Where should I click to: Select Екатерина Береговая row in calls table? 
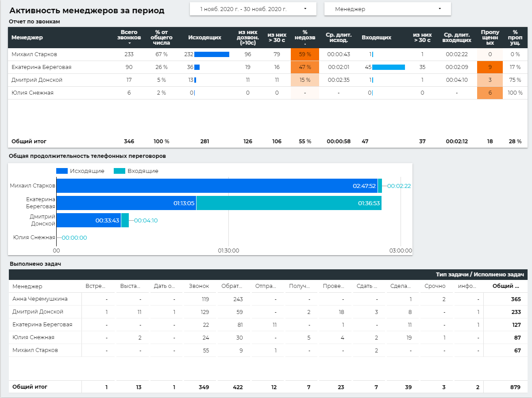[x=268, y=67]
